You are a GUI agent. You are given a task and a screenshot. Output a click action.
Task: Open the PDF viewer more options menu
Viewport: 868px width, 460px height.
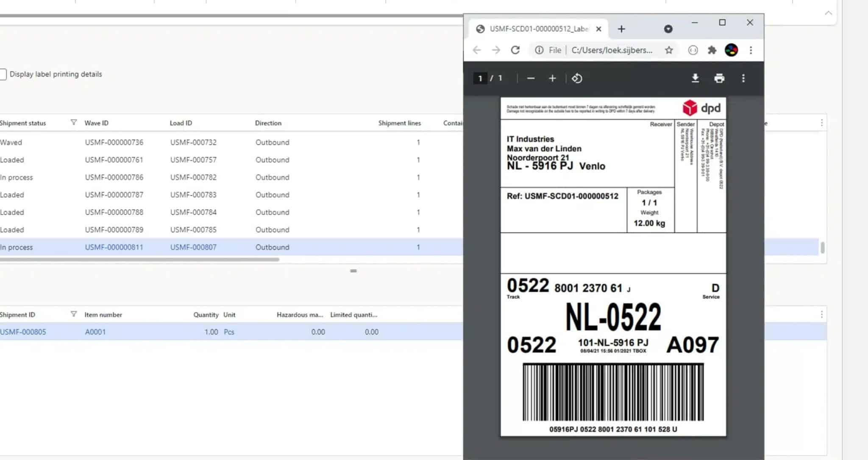(744, 78)
